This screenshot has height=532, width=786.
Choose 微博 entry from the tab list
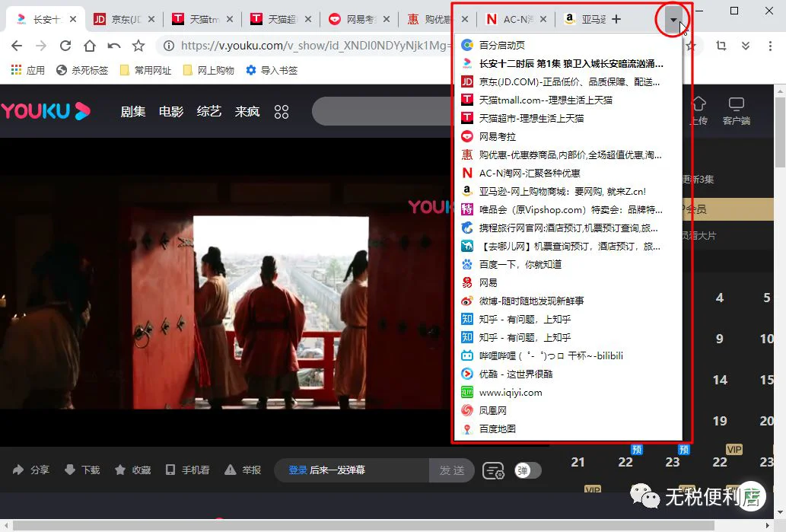pyautogui.click(x=568, y=301)
